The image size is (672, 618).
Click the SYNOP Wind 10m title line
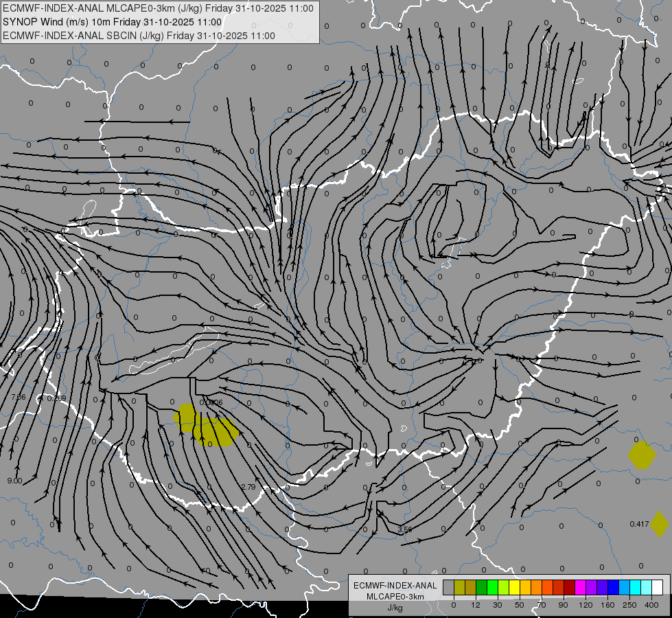[113, 22]
